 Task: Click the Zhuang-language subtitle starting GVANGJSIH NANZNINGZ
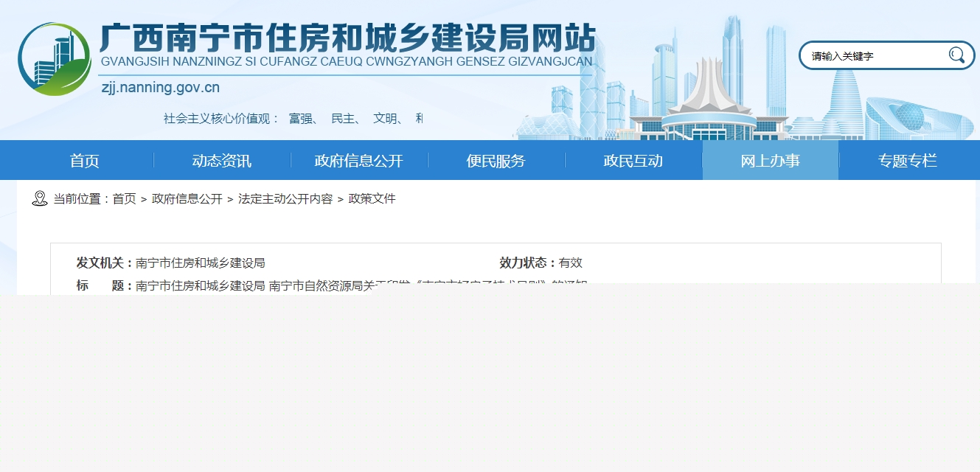point(347,61)
